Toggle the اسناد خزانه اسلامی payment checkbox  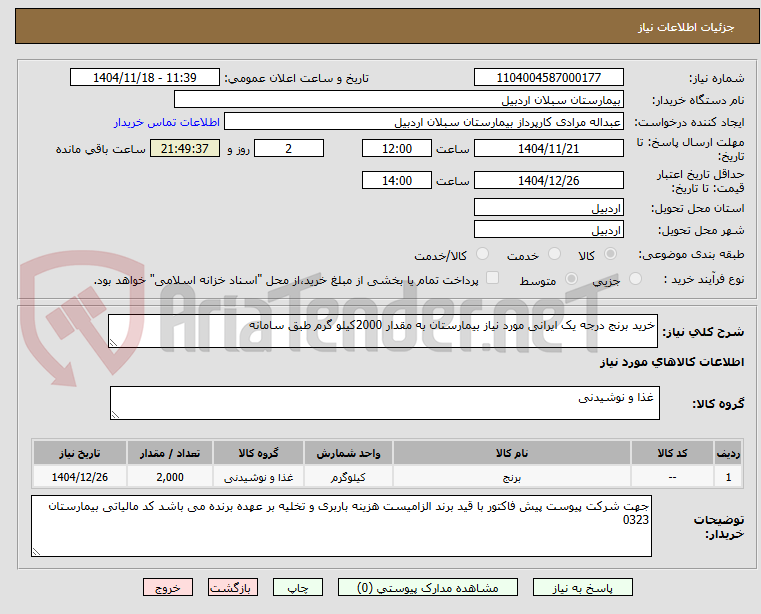pos(492,278)
